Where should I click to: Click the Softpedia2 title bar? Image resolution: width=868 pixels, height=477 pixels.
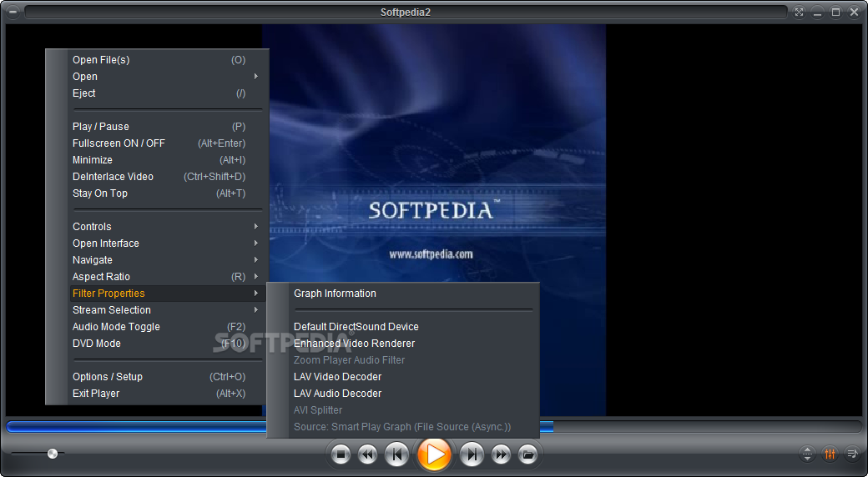pyautogui.click(x=406, y=12)
